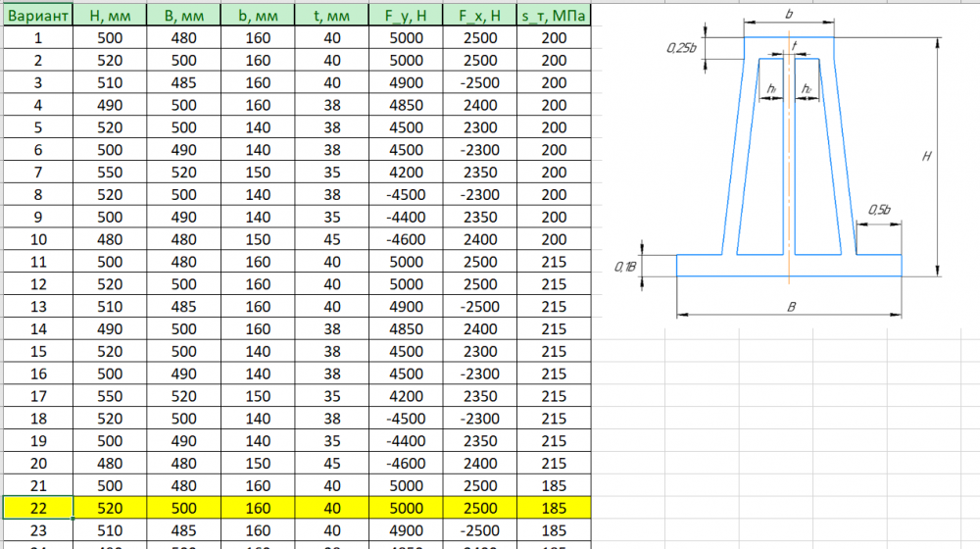Select B value 500 in variant 22 row
The image size is (980, 549).
[184, 509]
